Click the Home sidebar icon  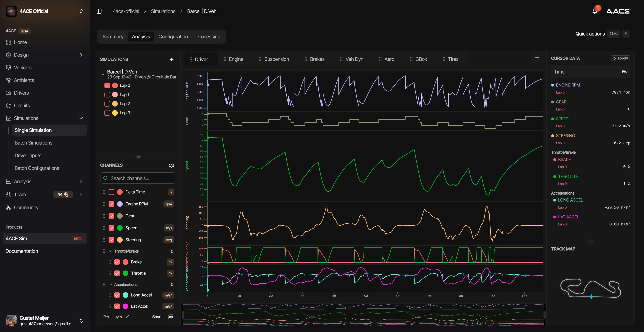tap(9, 42)
